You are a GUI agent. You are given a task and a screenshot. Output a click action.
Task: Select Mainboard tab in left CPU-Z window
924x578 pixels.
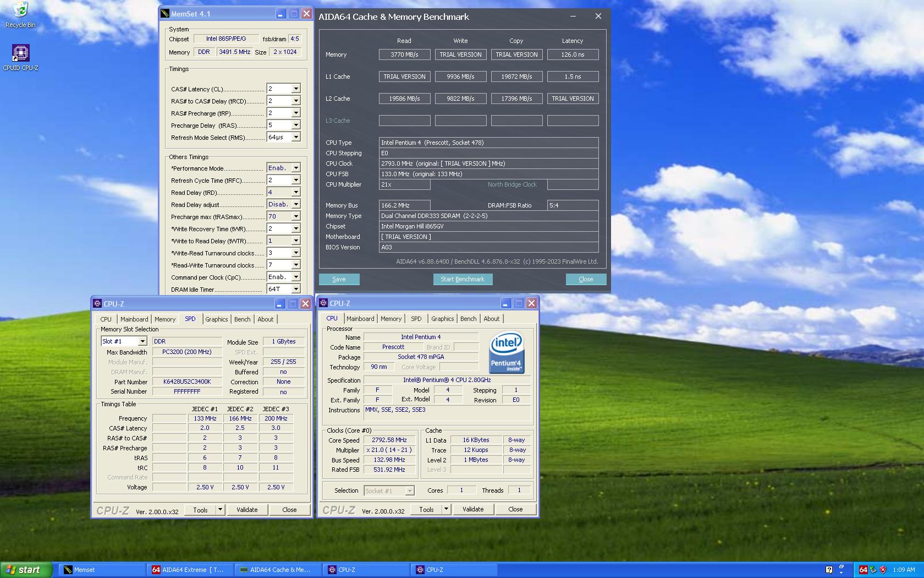(x=134, y=319)
